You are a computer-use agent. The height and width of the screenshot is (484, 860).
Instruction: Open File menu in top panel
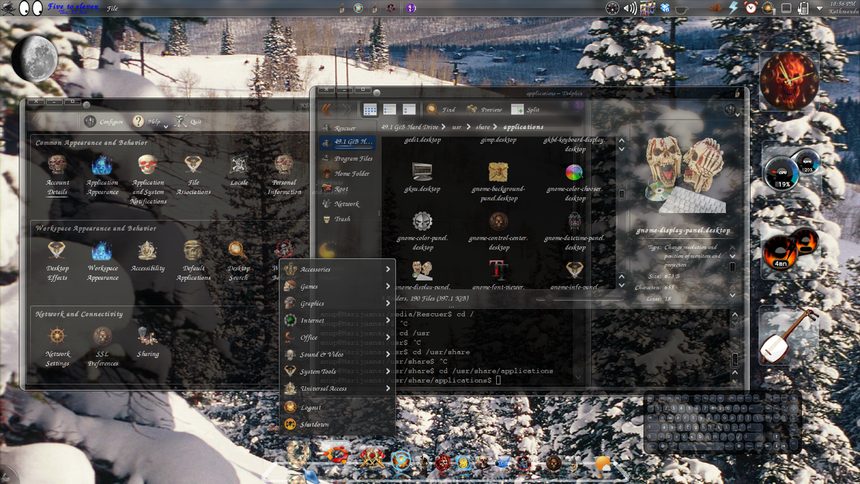[x=112, y=8]
